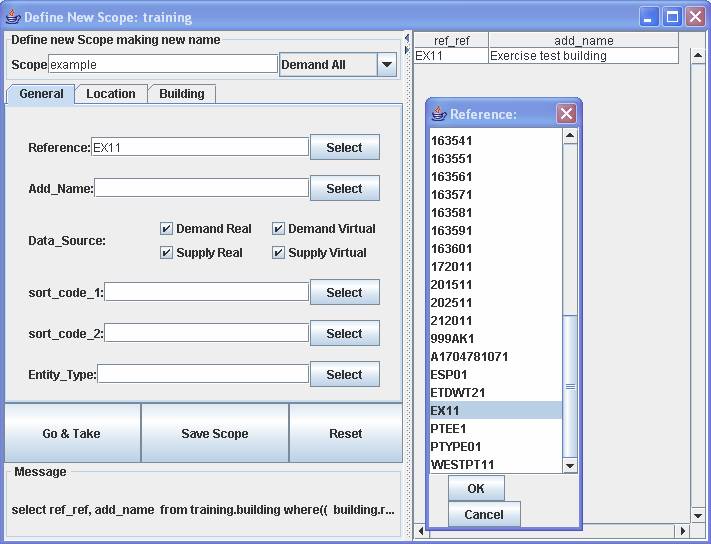Viewport: 711px width, 544px height.
Task: Click the split pane collapse arrow
Action: pos(407,39)
